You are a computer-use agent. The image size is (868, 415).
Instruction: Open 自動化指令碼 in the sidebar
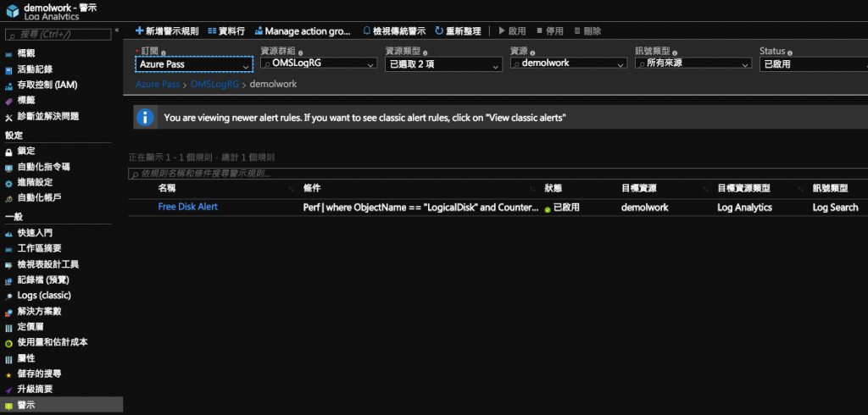pyautogui.click(x=44, y=167)
